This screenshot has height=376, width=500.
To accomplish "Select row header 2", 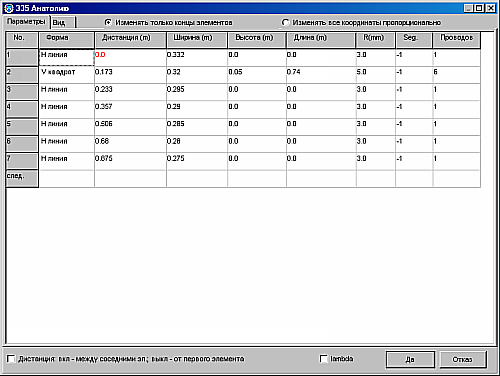I will 22,75.
